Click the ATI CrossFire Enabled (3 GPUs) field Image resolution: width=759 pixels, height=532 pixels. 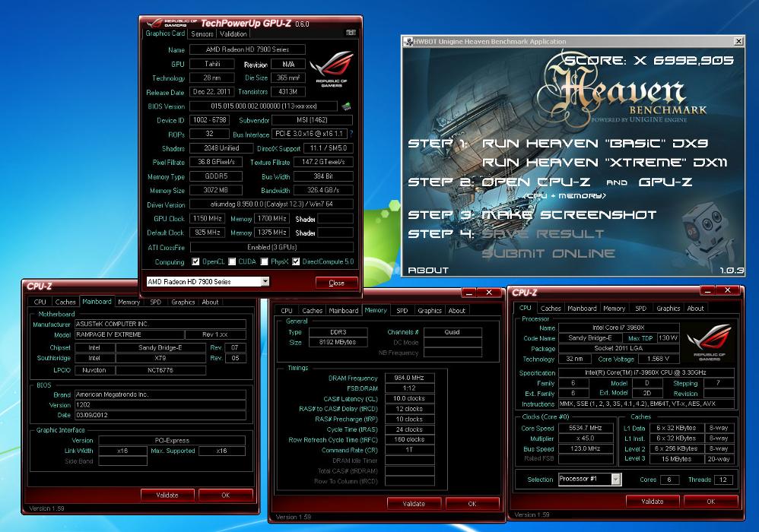pos(272,247)
